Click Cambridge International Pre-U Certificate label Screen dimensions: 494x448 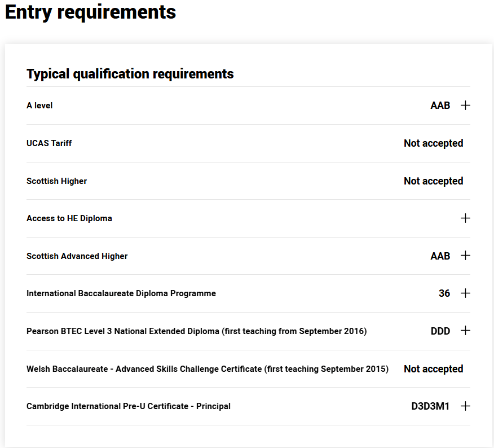[129, 406]
